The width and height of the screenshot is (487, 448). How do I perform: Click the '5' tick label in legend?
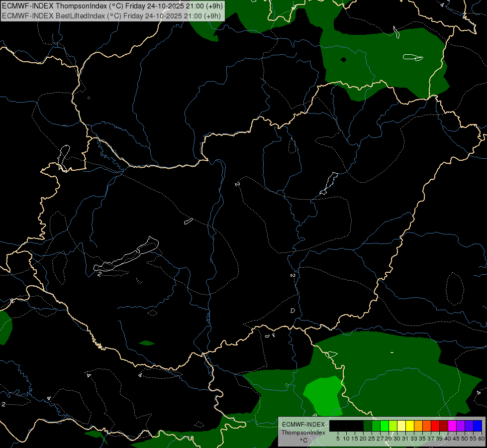338,439
